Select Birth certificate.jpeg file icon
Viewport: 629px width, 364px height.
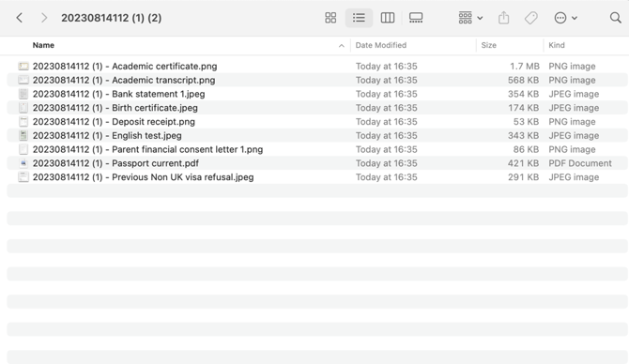pos(23,108)
